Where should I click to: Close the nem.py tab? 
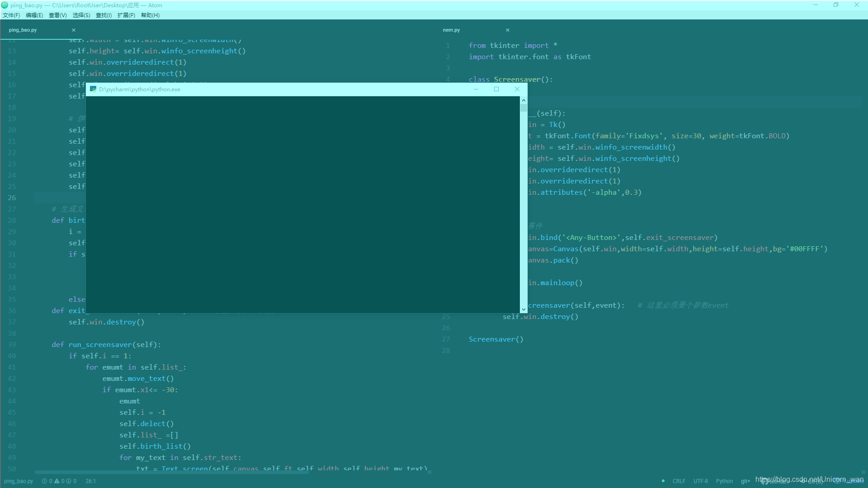[508, 30]
